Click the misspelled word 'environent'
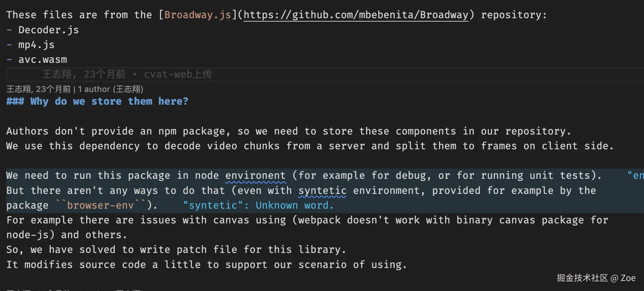This screenshot has width=644, height=291. [255, 175]
